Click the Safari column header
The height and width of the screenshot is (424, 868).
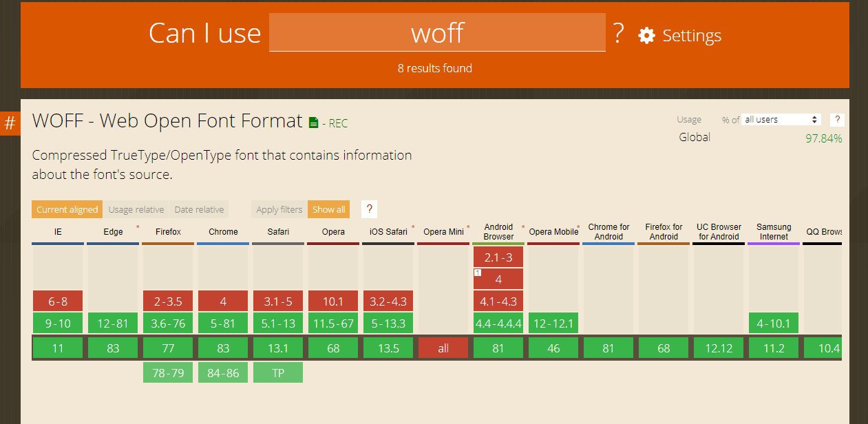pos(278,233)
